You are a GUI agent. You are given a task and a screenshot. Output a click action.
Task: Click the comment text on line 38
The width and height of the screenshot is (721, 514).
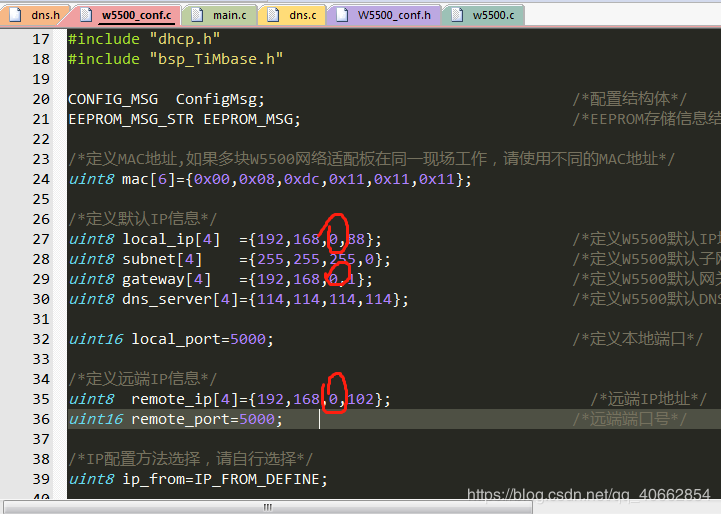pos(190,459)
